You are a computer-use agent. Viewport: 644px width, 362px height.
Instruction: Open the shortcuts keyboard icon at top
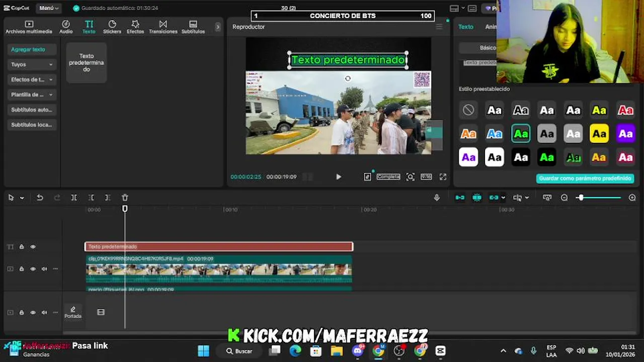pos(472,9)
